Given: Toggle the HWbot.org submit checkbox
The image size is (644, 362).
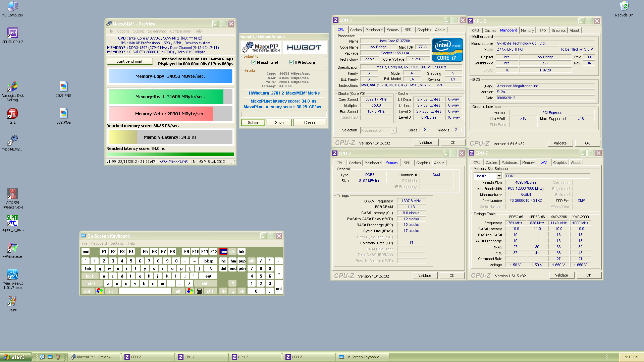Looking at the screenshot, I should point(291,62).
